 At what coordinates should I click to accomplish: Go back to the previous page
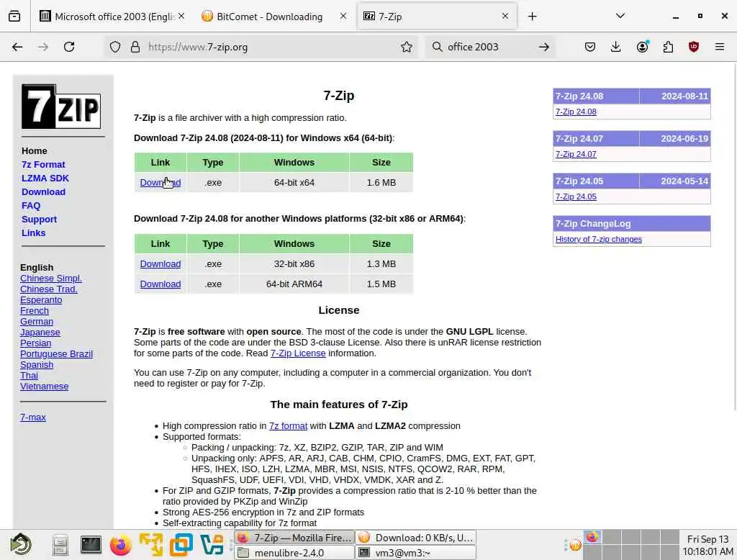click(x=17, y=47)
